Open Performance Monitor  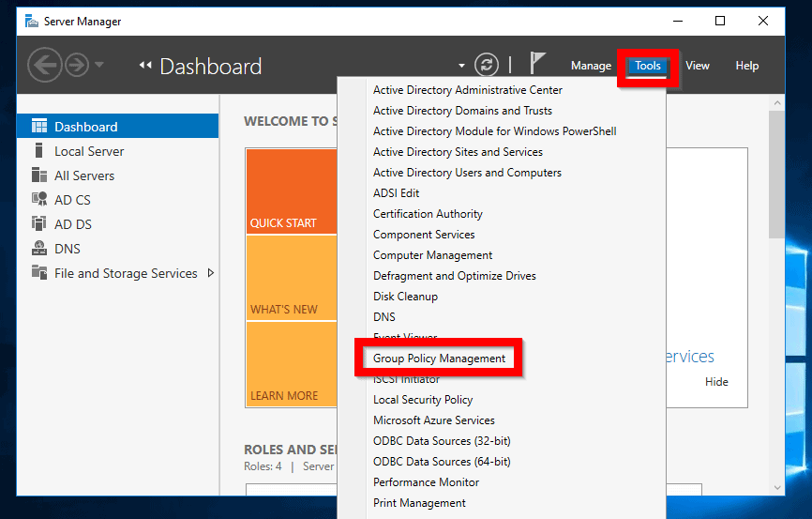[x=427, y=482]
